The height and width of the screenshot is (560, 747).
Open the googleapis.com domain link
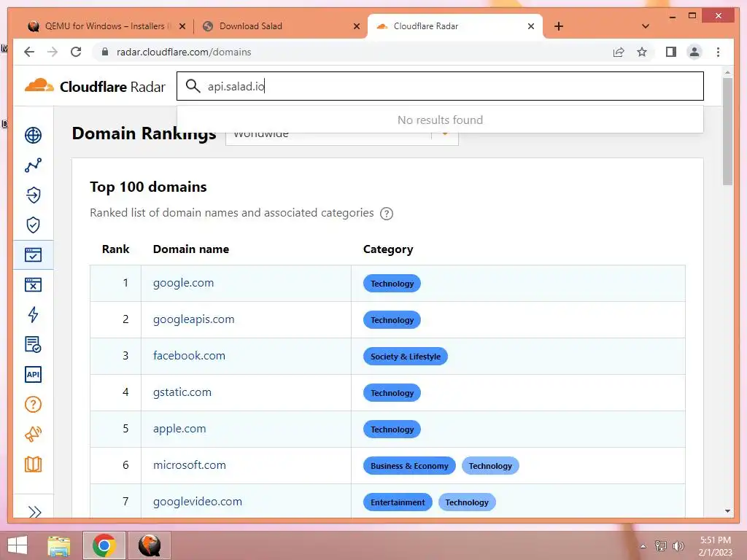(x=194, y=319)
